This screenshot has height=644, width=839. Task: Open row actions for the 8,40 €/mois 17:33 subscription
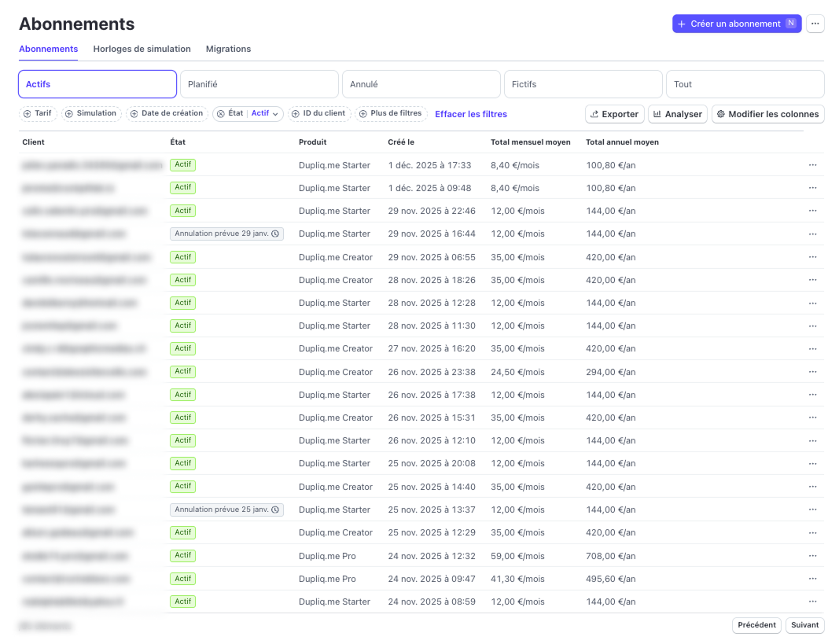(x=812, y=165)
